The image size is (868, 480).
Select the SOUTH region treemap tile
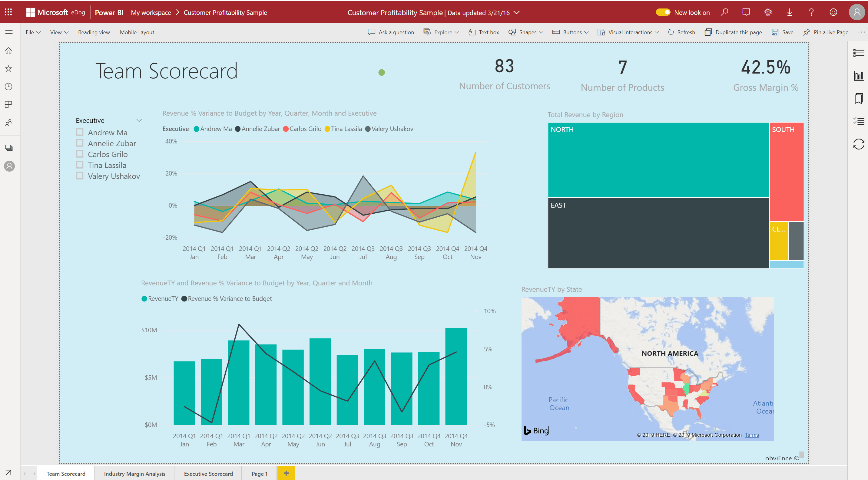pyautogui.click(x=786, y=172)
